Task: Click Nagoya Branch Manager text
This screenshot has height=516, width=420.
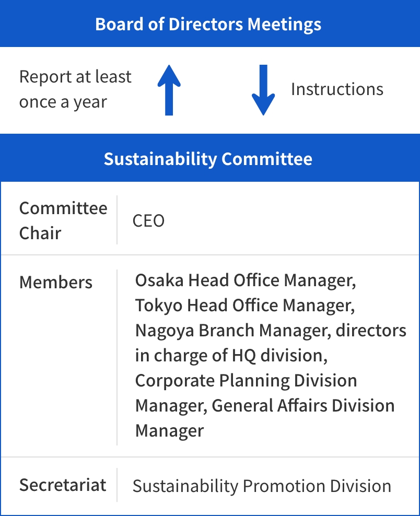Action: pos(233,331)
